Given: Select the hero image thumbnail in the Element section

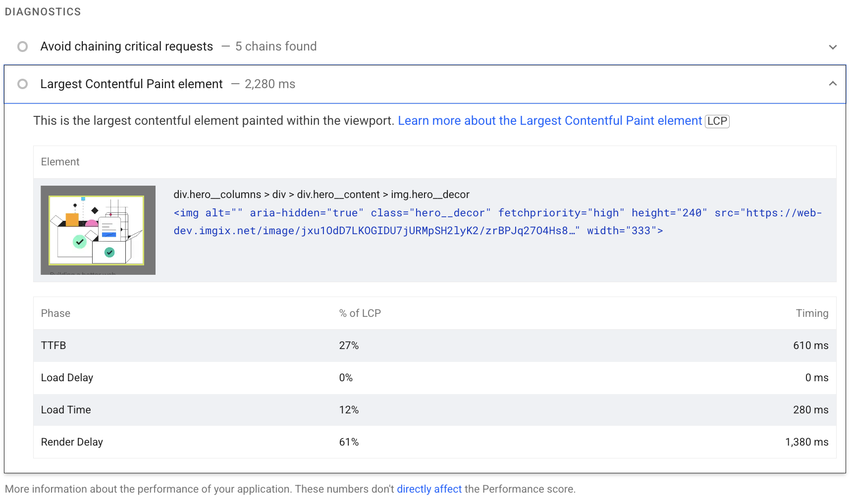Looking at the screenshot, I should tap(98, 230).
